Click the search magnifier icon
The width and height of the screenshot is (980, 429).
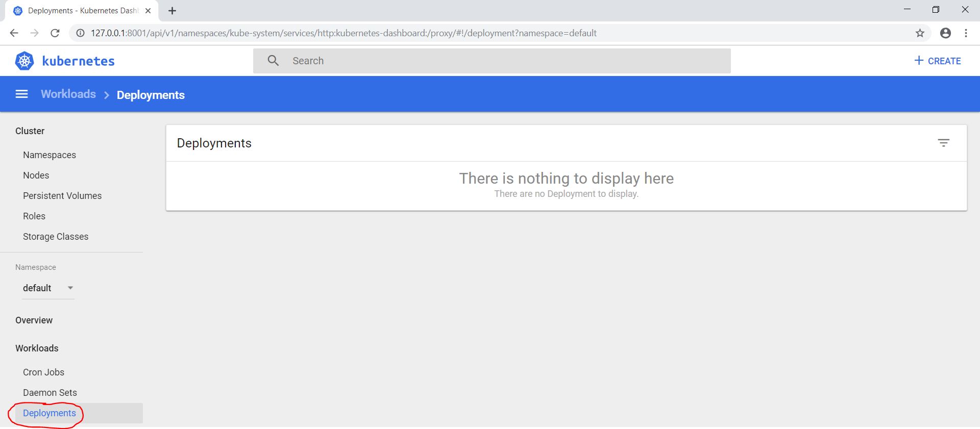[273, 61]
